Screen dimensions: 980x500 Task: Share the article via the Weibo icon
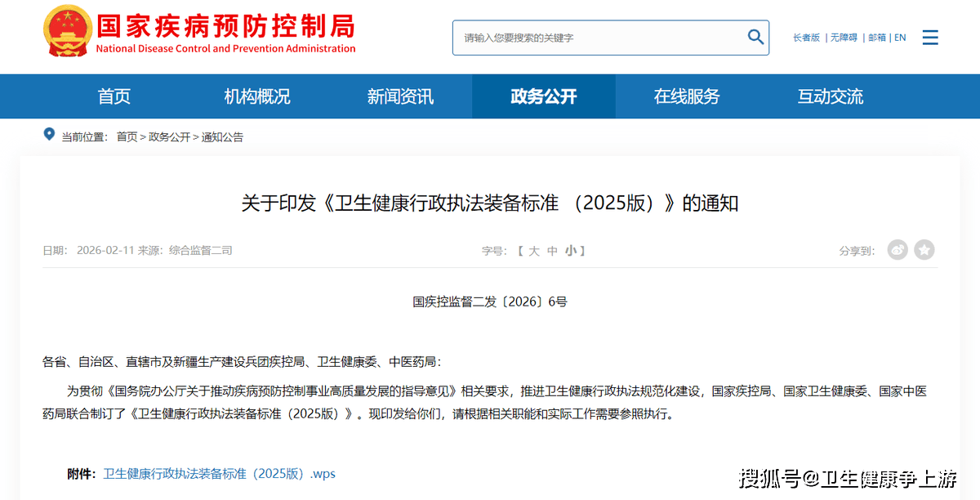pos(898,250)
